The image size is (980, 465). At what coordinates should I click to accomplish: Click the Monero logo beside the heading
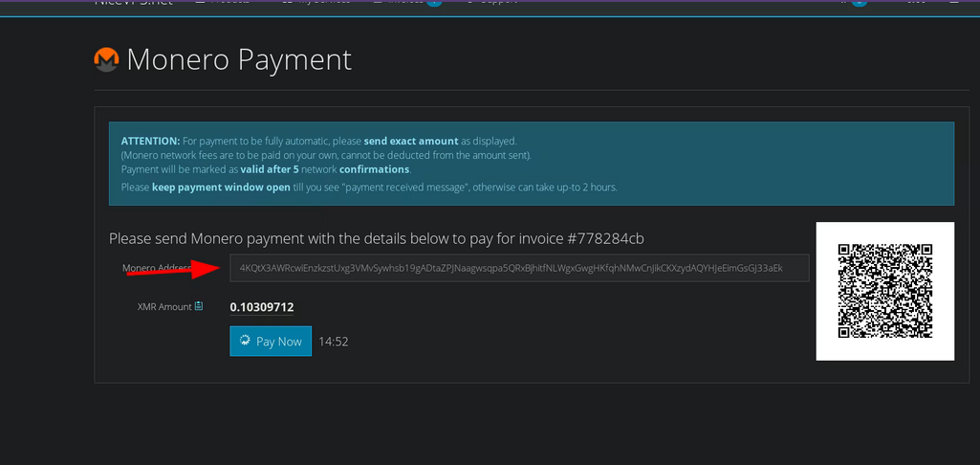coord(106,60)
